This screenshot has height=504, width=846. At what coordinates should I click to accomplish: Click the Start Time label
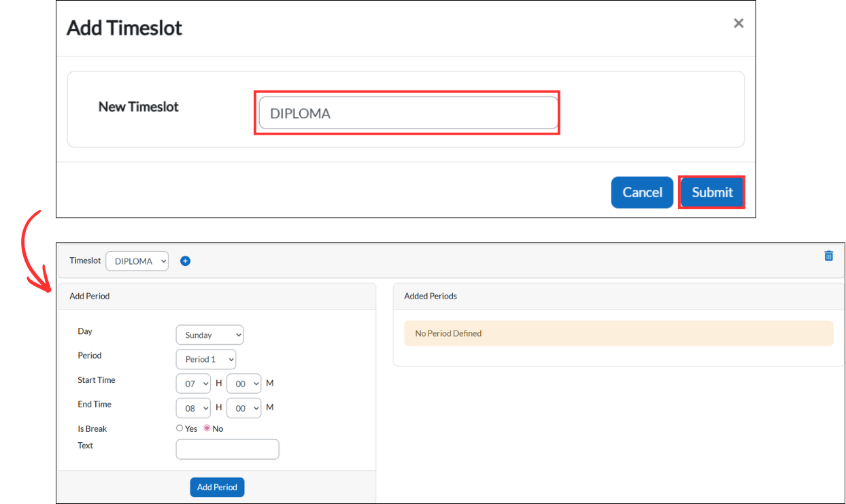coord(97,380)
